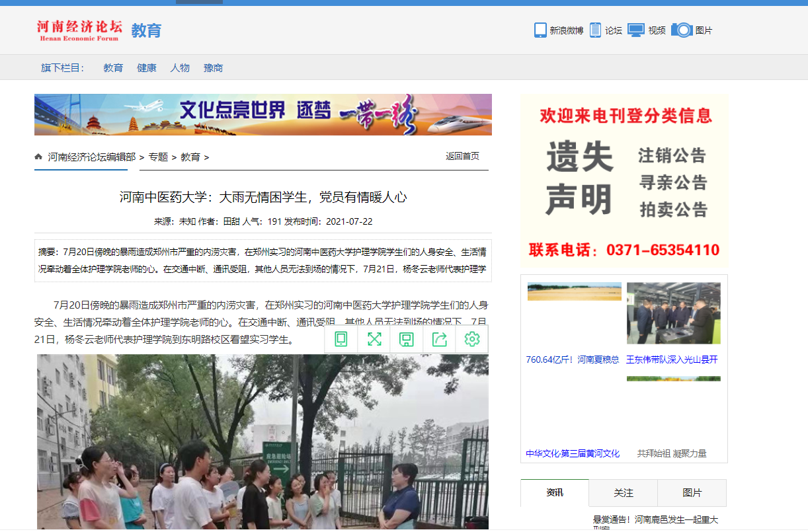Click the 文化点亮世界 banner image
Screen dimensions: 808x532
pyautogui.click(x=263, y=114)
